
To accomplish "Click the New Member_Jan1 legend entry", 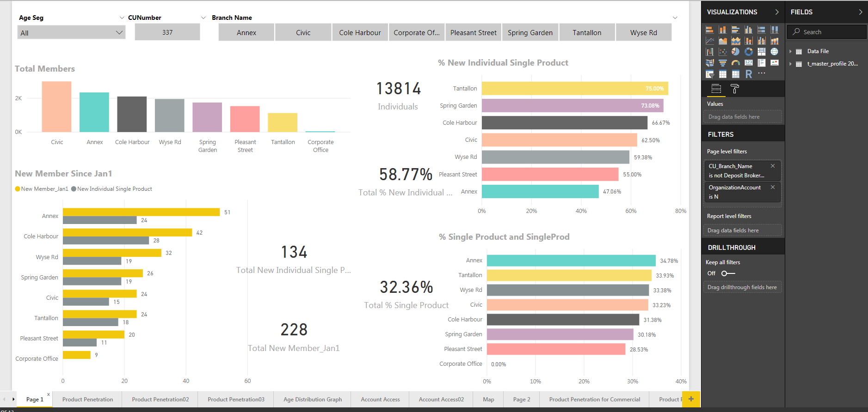I will pos(42,189).
